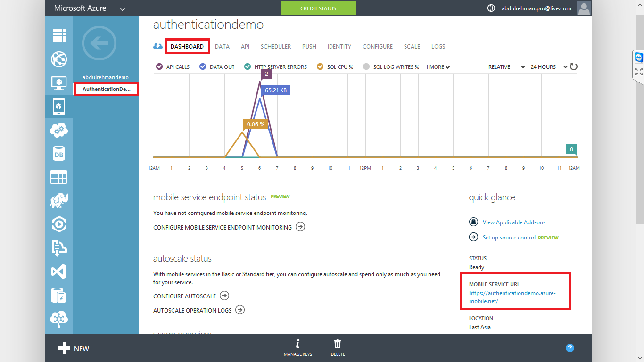Click the quick start cloud icon beside Dashboard
The height and width of the screenshot is (362, 644).
[158, 46]
